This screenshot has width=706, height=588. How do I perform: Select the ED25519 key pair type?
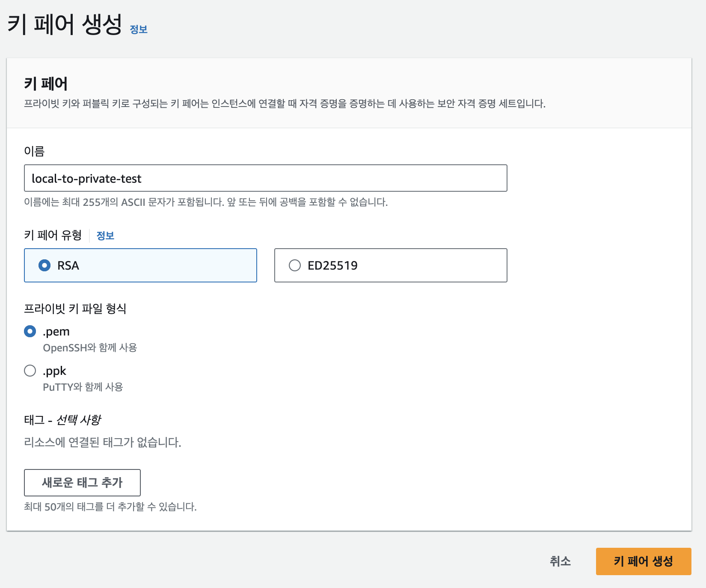391,265
